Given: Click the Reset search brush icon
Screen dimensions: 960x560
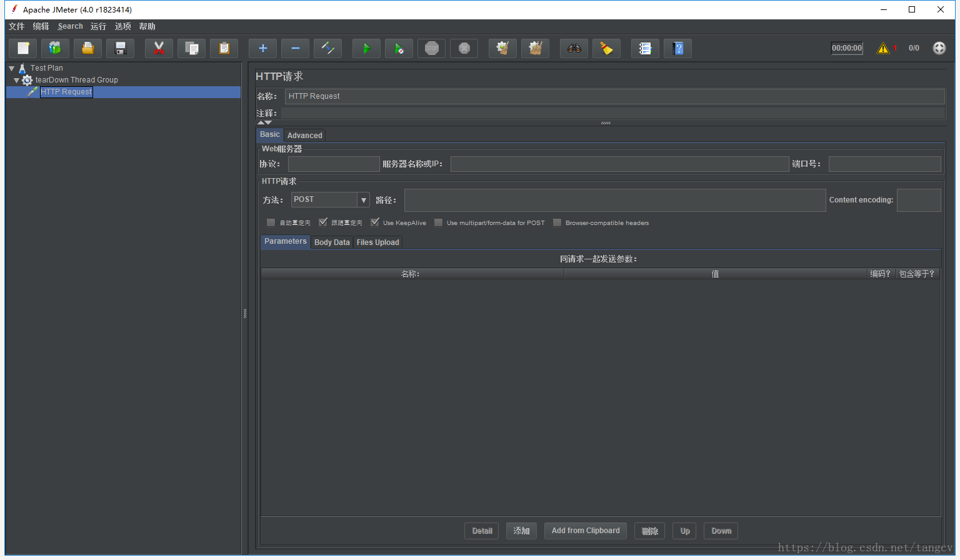Looking at the screenshot, I should [606, 48].
